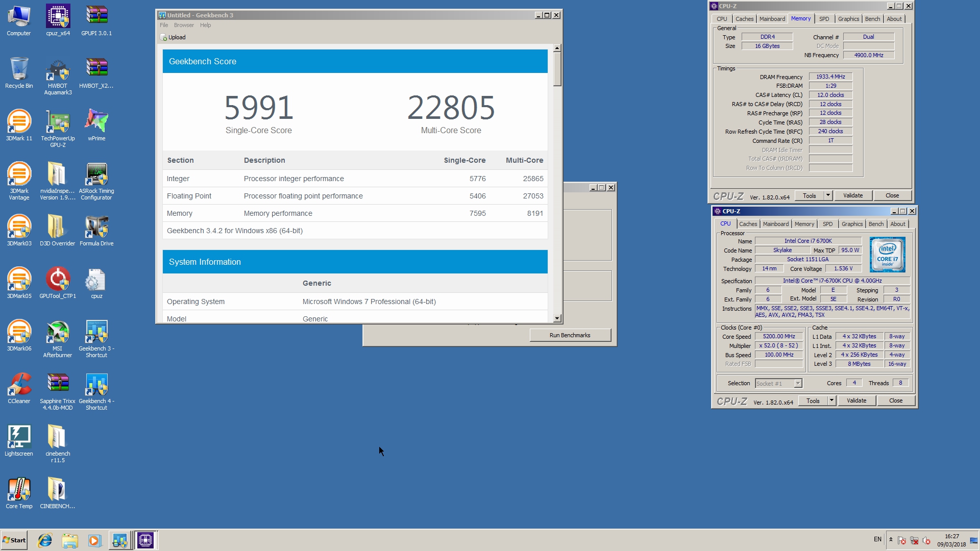Select Graphics tab in top CPU-Z window
980x551 pixels.
pyautogui.click(x=848, y=19)
